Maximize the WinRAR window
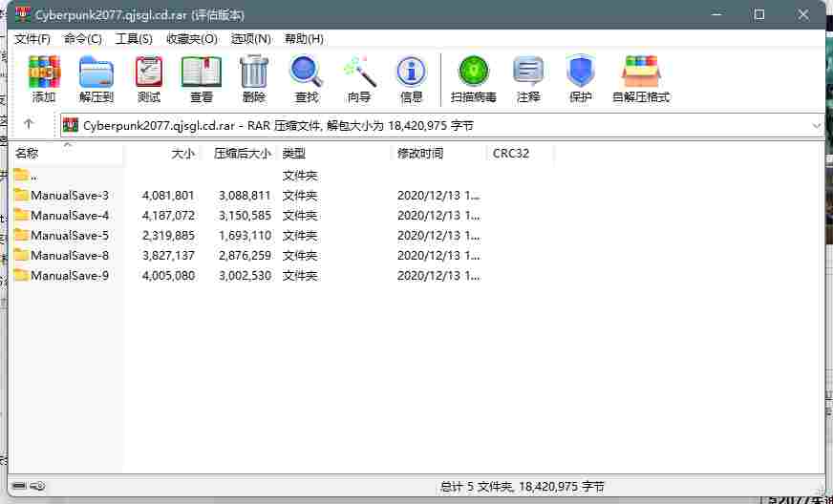The width and height of the screenshot is (833, 504). click(759, 14)
